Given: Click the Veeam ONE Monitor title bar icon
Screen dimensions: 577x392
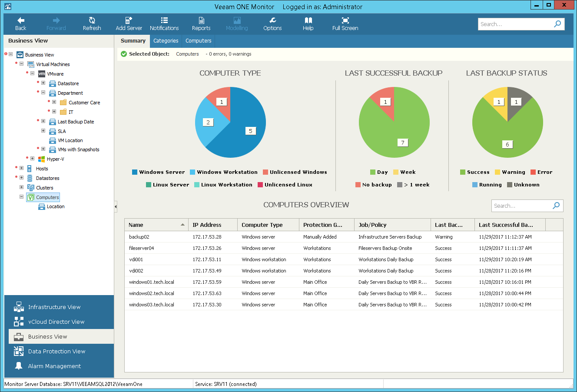Looking at the screenshot, I should click(x=7, y=7).
